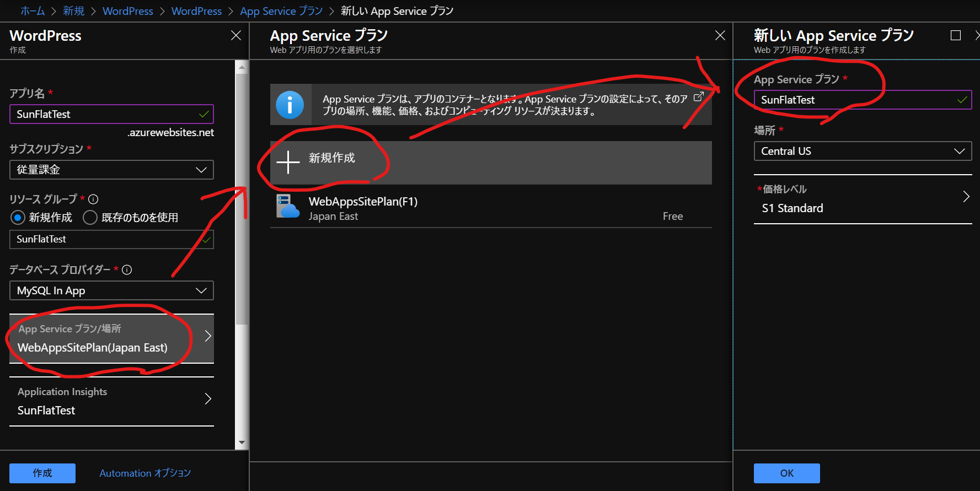This screenshot has height=491, width=980.
Task: Click the current breadcrumb 新しい App Service プラン
Action: pos(397,11)
